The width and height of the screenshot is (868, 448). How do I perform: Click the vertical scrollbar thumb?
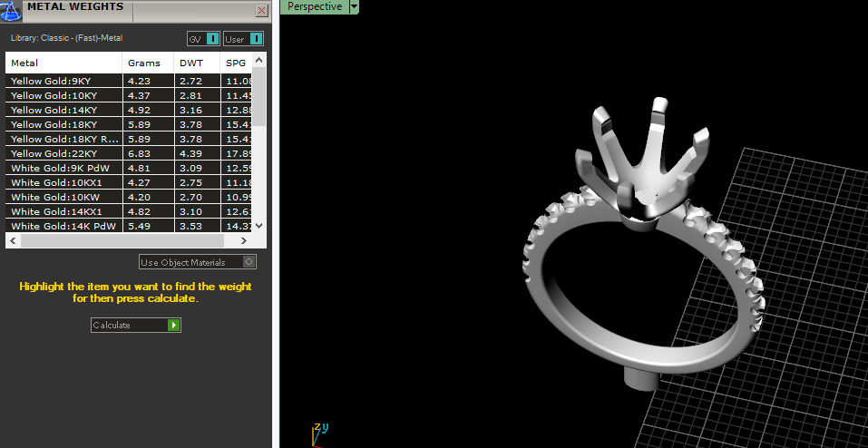[259, 96]
